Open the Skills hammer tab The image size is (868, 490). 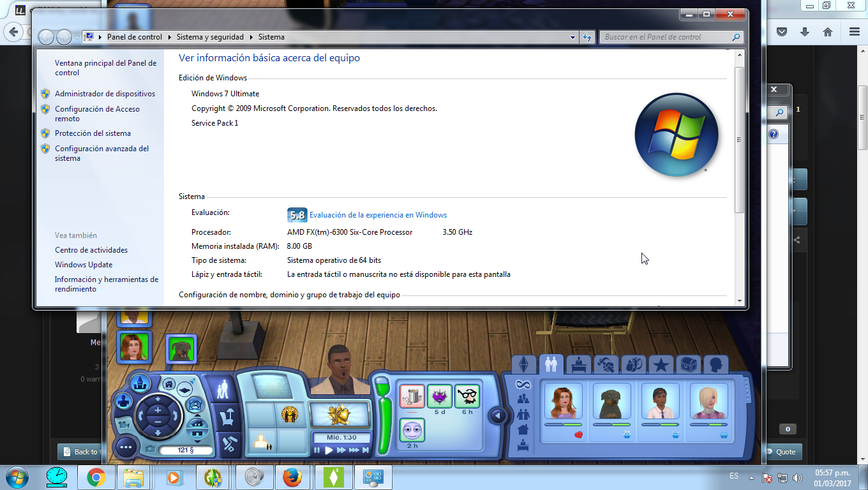coord(606,364)
